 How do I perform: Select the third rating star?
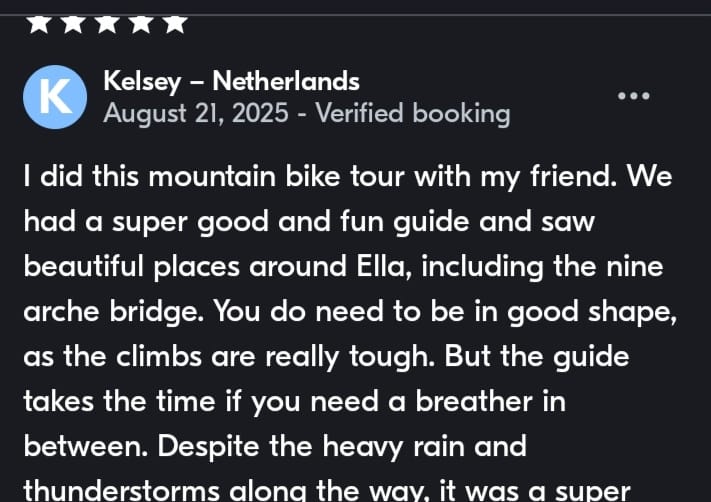107,23
